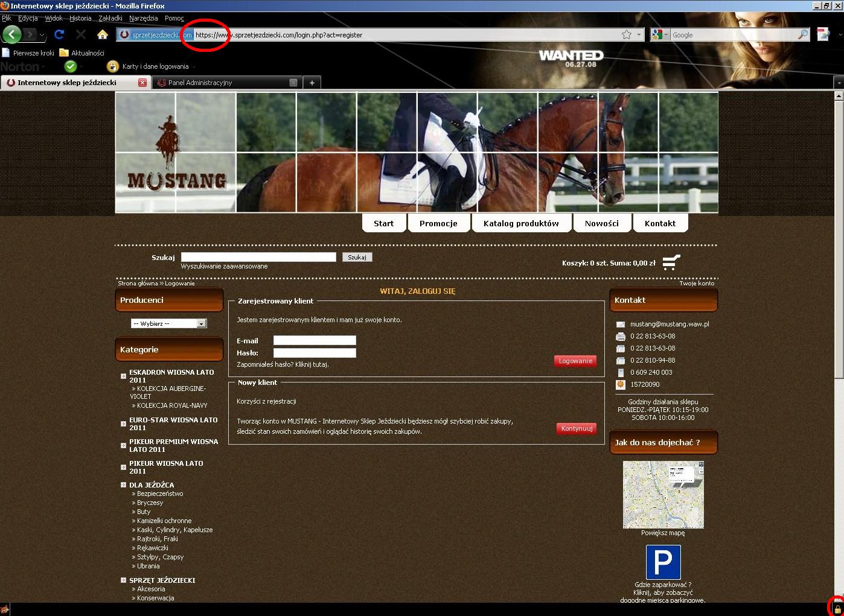
Task: Open the Promocje tab
Action: coord(438,223)
